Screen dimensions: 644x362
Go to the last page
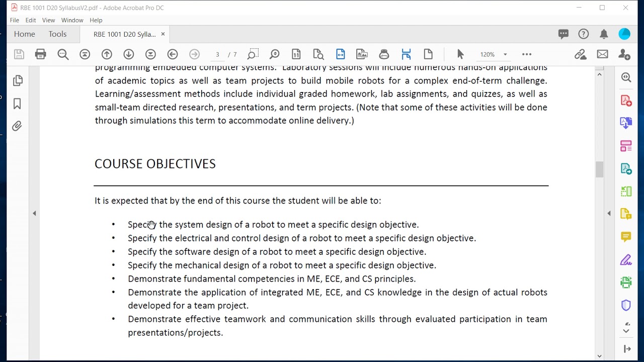[x=150, y=54]
